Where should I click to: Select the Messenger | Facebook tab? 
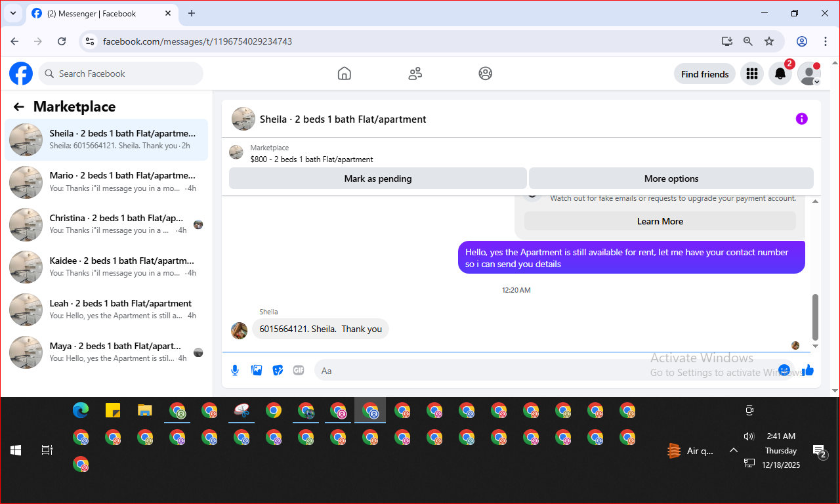[x=102, y=13]
